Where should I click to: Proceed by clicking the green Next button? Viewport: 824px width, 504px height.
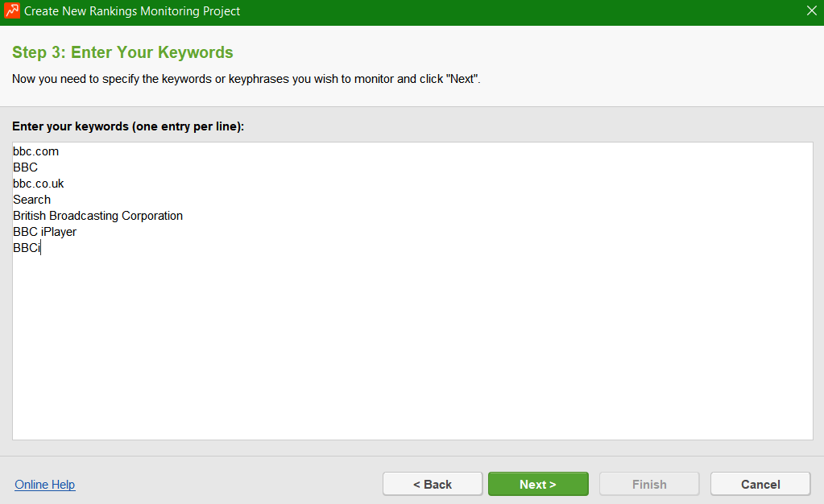point(538,484)
